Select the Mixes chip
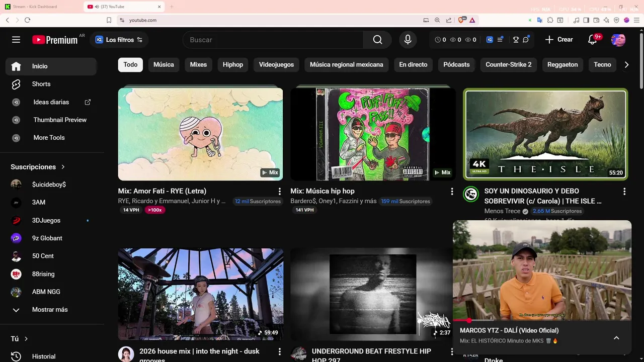 (198, 64)
